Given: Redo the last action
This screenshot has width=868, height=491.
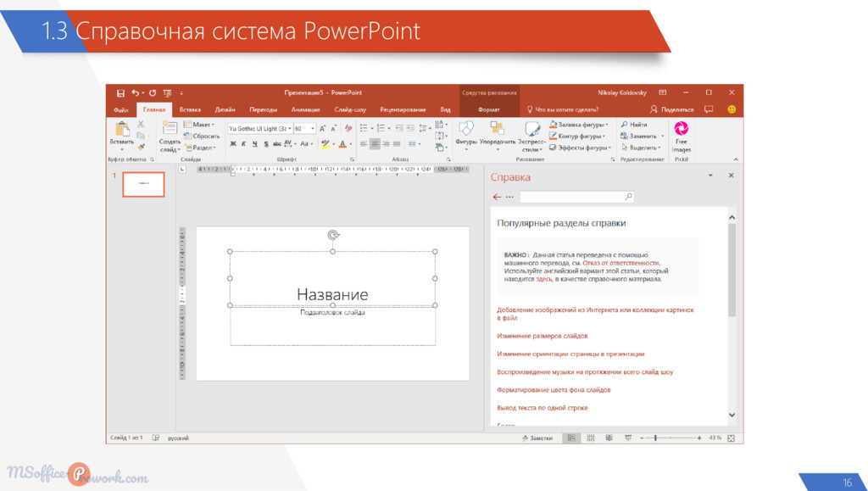Looking at the screenshot, I should click(153, 93).
